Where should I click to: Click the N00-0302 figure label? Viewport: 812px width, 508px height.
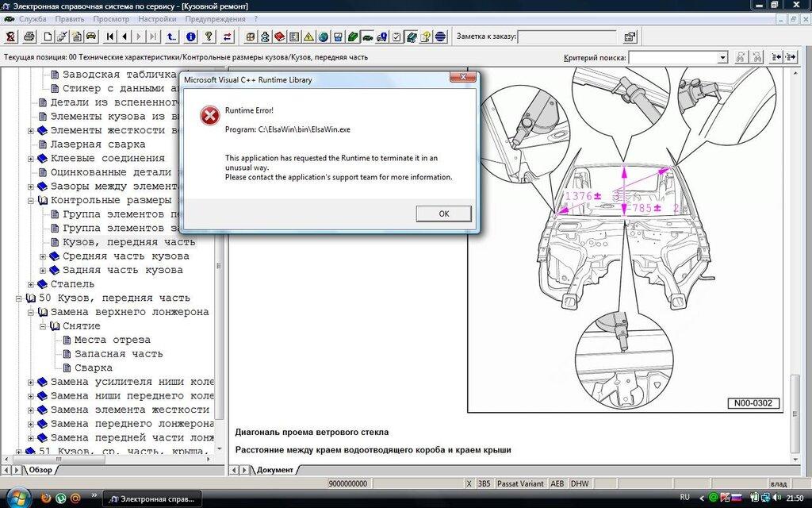tap(753, 402)
